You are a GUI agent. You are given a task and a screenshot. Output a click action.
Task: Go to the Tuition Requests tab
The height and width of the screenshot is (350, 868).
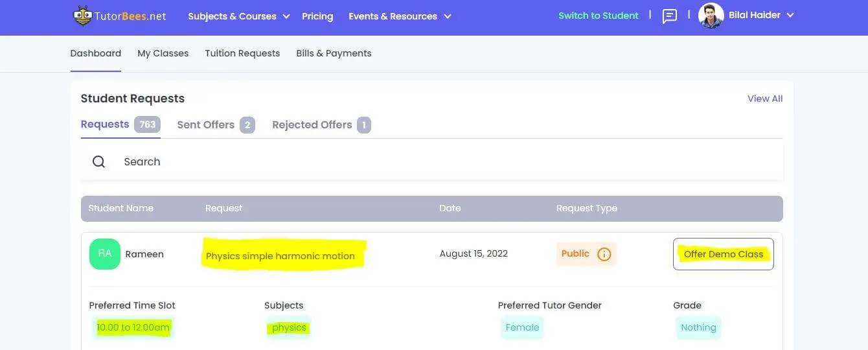[242, 53]
